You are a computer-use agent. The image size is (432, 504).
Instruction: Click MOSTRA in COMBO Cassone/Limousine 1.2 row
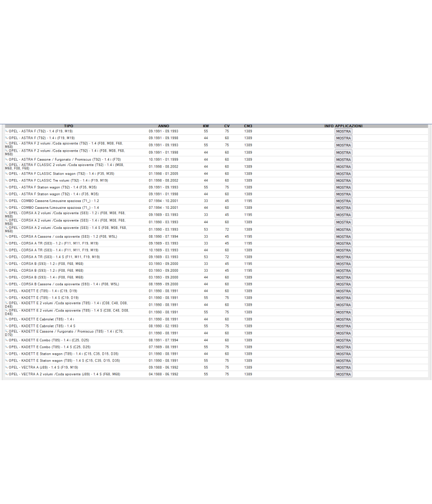[x=343, y=201]
